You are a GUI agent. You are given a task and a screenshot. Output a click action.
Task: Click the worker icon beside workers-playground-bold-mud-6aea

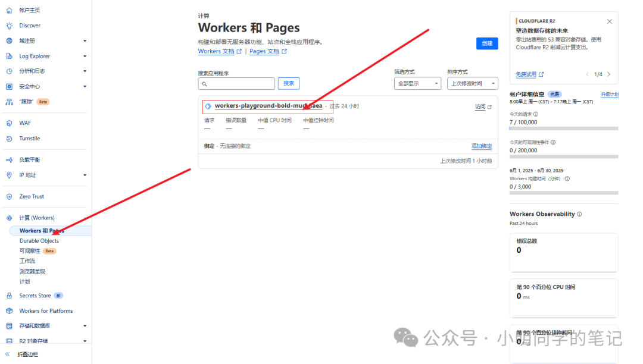click(x=208, y=106)
